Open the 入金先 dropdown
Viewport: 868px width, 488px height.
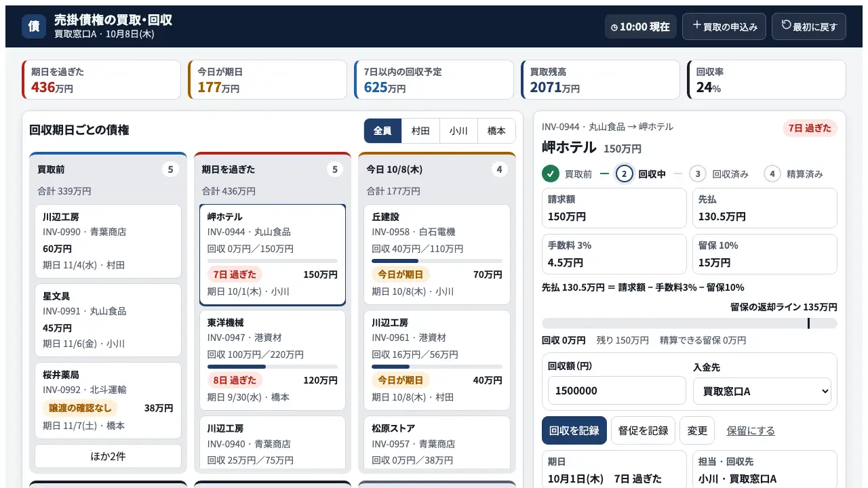tap(762, 391)
